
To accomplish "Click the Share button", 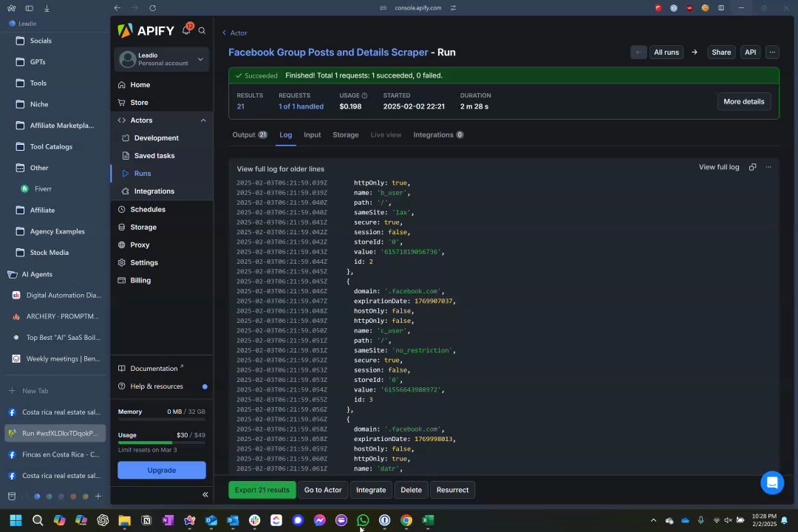I will click(x=721, y=52).
